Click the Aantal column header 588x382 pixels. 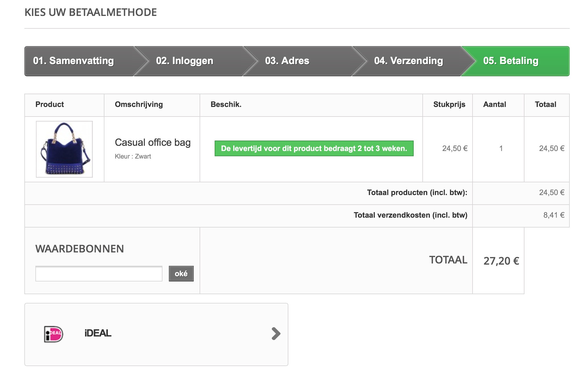(x=494, y=105)
